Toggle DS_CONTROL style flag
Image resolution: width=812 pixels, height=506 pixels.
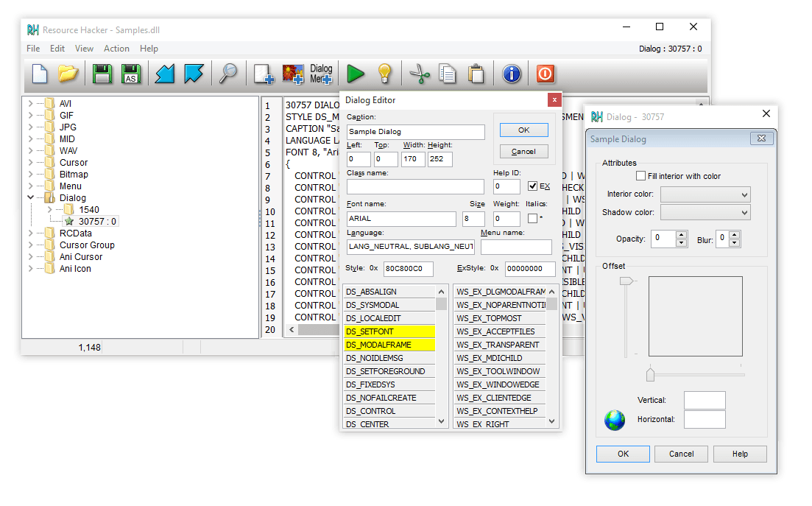pyautogui.click(x=389, y=411)
